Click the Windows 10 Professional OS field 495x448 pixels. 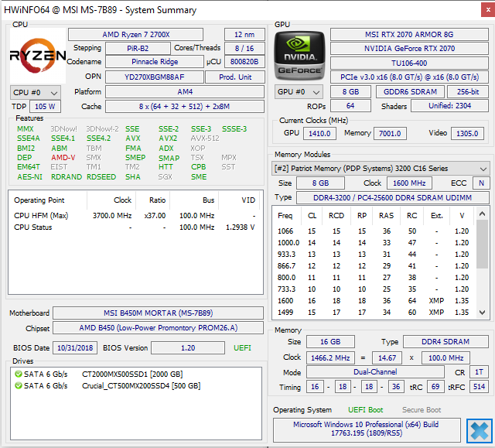click(x=367, y=429)
